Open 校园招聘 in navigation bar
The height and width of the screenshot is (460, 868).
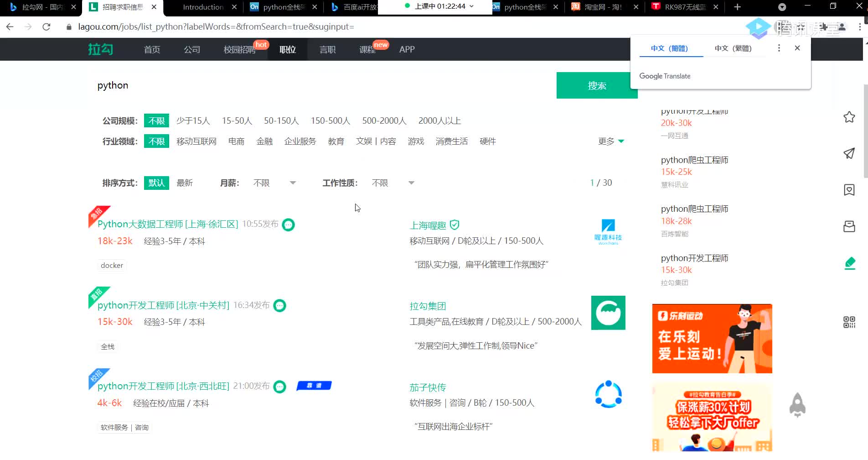[239, 49]
